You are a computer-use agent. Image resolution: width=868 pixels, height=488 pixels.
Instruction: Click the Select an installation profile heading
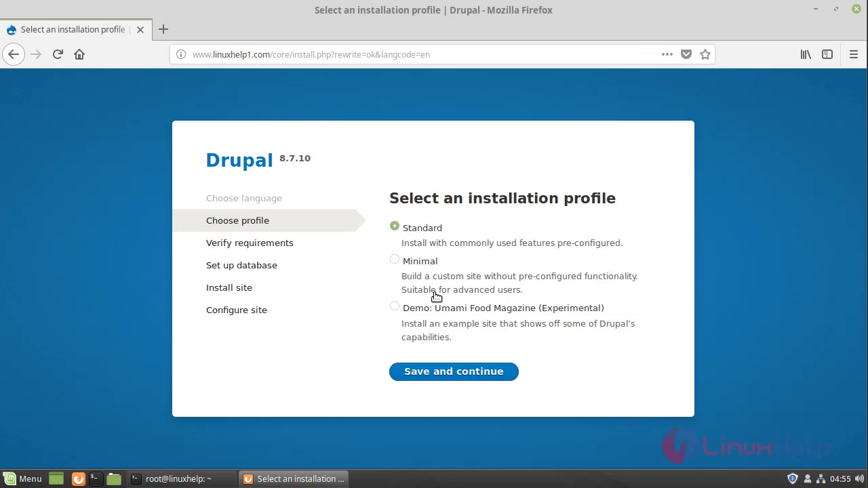click(x=502, y=199)
